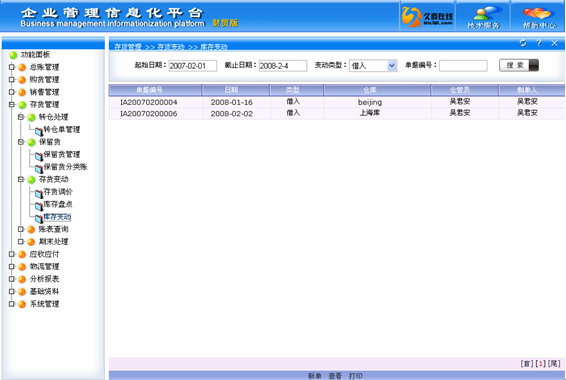
Task: Select row IA20070200006
Action: coord(336,114)
